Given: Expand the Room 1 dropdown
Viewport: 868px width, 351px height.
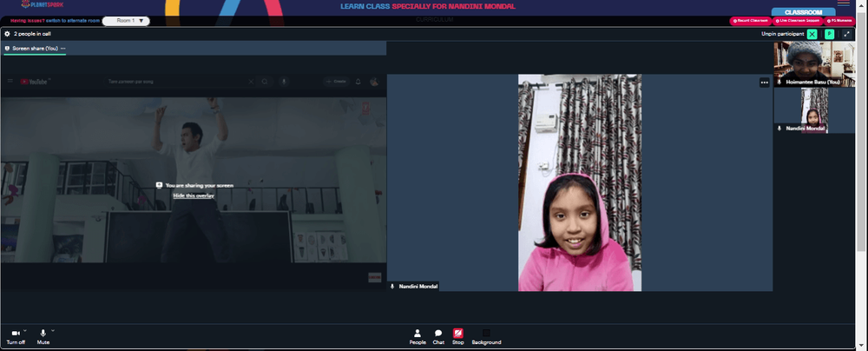Looking at the screenshot, I should coord(126,21).
